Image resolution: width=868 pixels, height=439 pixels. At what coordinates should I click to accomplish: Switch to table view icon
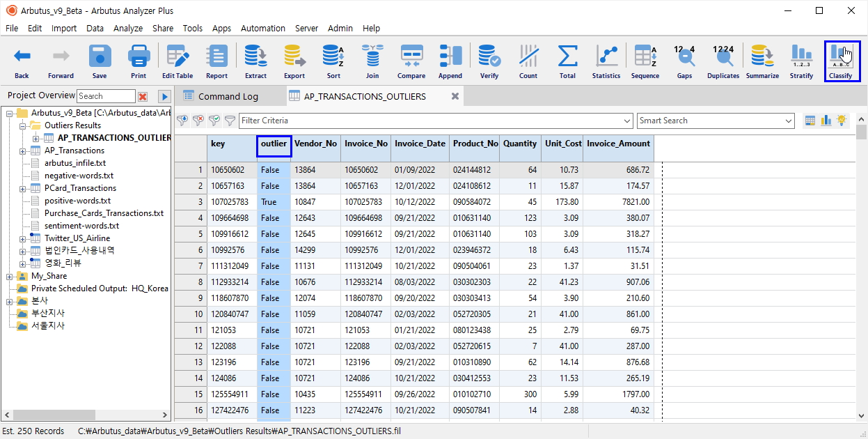point(810,121)
